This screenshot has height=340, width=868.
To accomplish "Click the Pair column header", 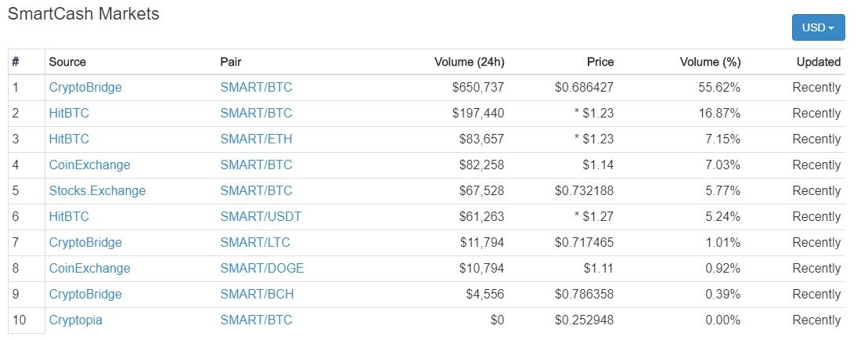I will (x=231, y=62).
